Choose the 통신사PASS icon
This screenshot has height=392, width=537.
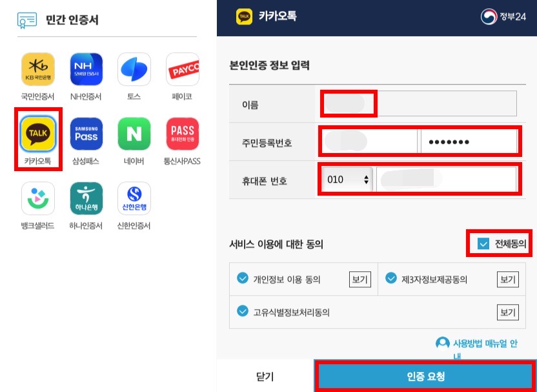[183, 134]
